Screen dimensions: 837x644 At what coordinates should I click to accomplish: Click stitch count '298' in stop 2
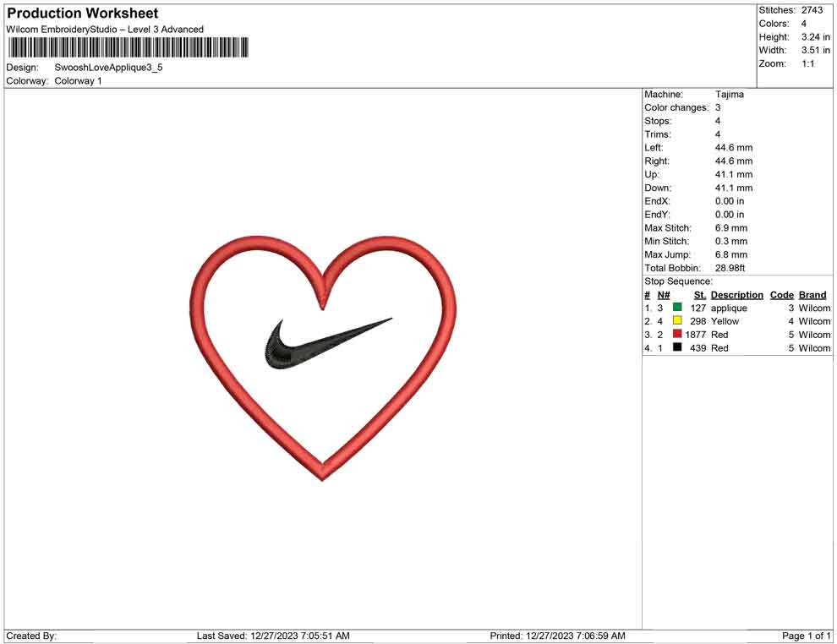coord(697,321)
